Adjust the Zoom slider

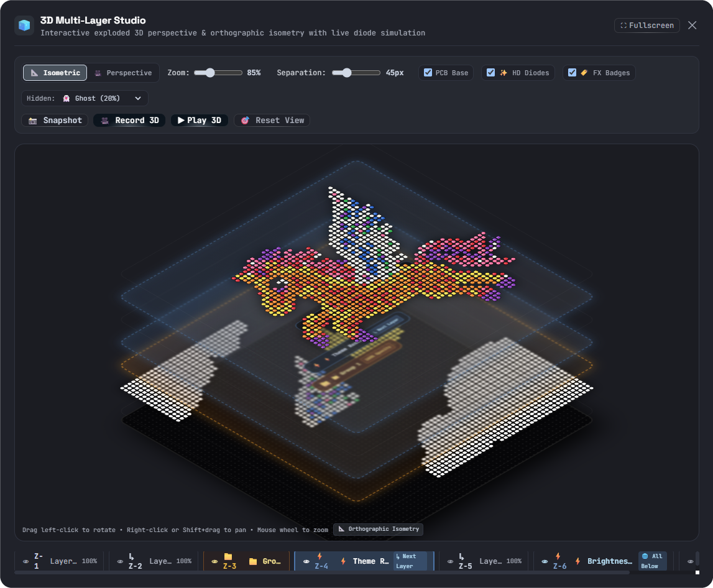(218, 73)
